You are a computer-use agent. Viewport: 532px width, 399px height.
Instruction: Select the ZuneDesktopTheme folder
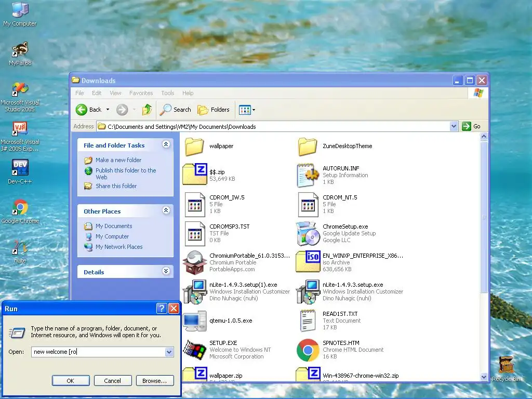pos(335,146)
